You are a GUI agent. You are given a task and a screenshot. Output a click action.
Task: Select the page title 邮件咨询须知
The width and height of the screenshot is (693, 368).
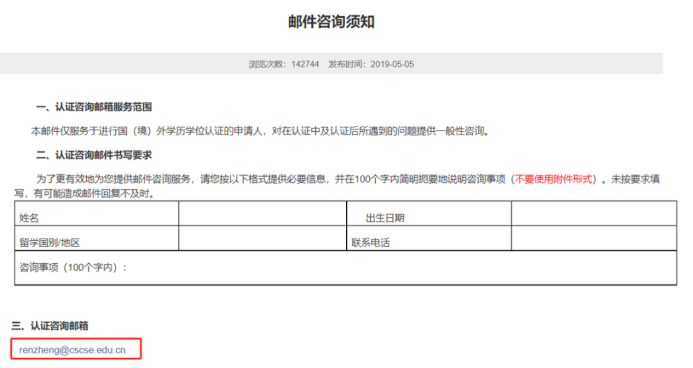331,22
